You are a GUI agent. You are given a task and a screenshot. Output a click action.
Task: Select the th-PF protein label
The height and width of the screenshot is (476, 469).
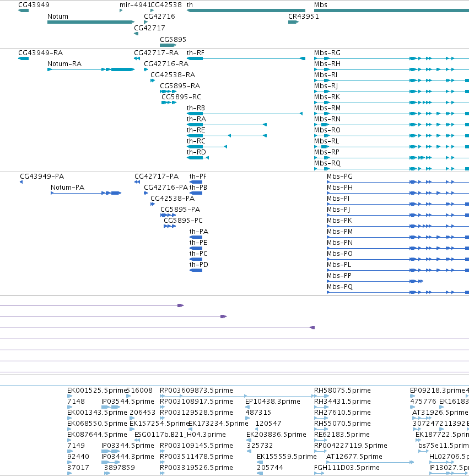click(198, 177)
